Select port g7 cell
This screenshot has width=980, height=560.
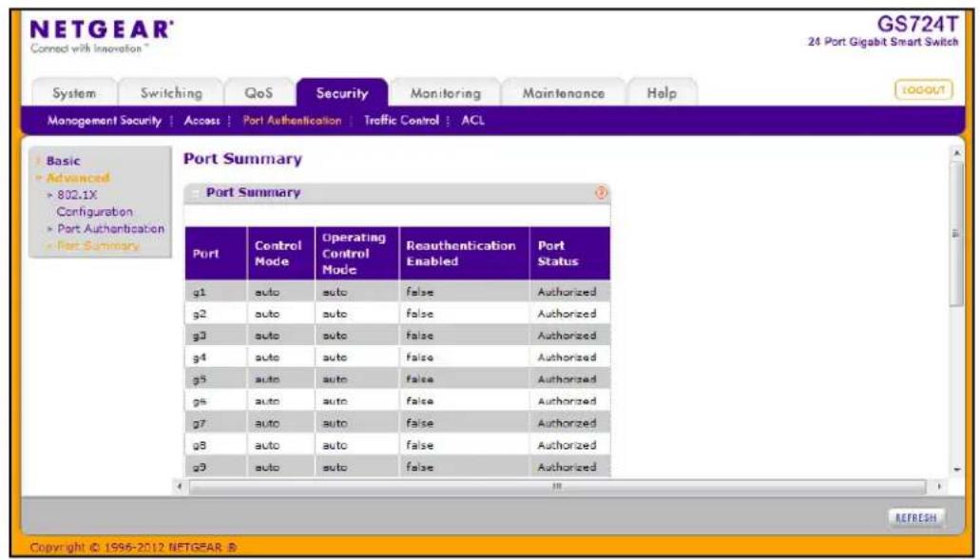click(x=216, y=423)
